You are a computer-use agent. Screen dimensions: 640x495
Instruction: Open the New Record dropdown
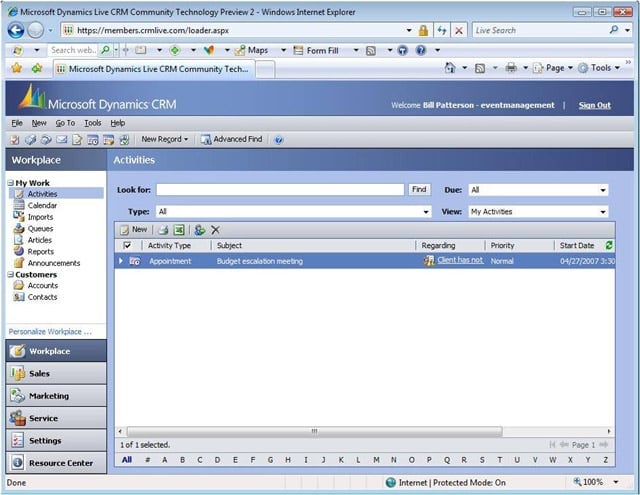click(164, 139)
